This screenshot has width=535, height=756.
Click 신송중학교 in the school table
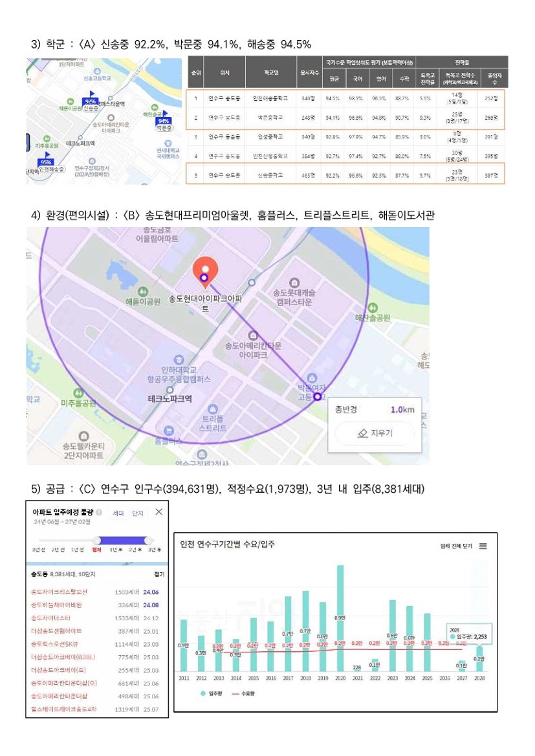(x=270, y=175)
